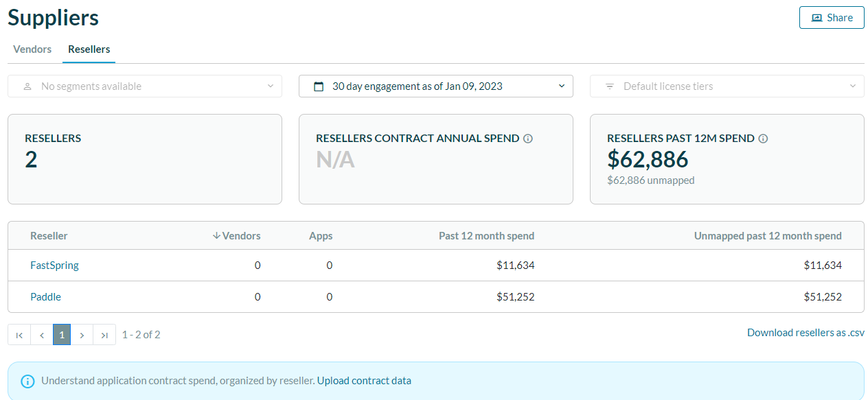Screen dimensions: 868x400
Task: Download resellers as .csv
Action: click(x=806, y=333)
